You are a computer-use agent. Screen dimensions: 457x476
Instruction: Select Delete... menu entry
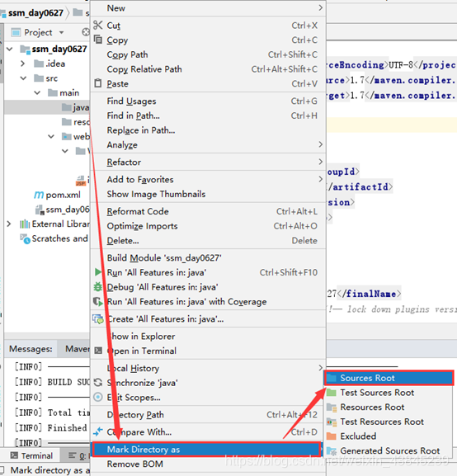(x=208, y=240)
